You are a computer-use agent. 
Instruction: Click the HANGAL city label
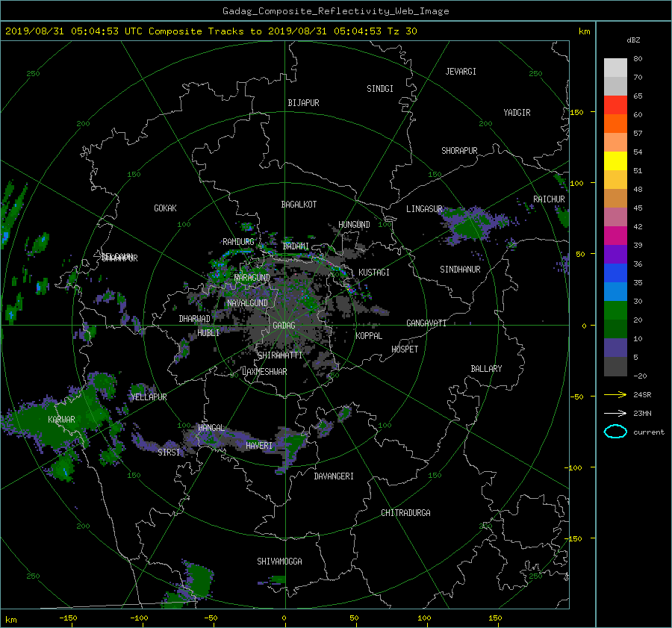[211, 428]
